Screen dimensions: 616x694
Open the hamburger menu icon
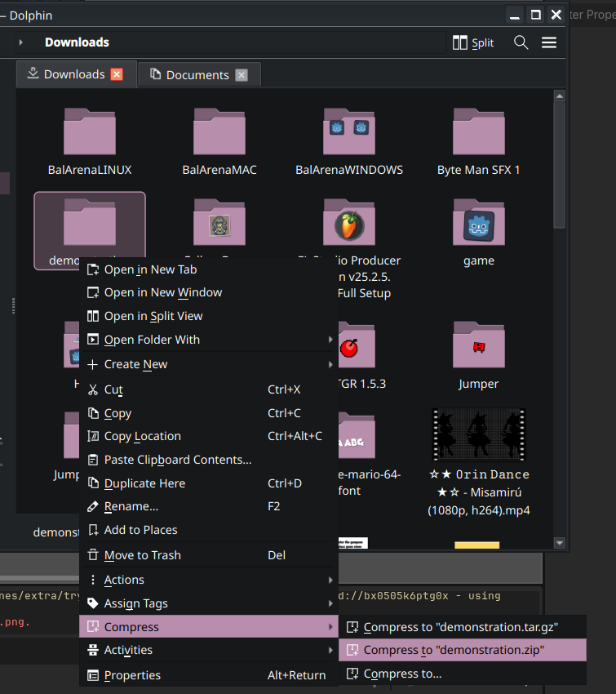click(549, 43)
